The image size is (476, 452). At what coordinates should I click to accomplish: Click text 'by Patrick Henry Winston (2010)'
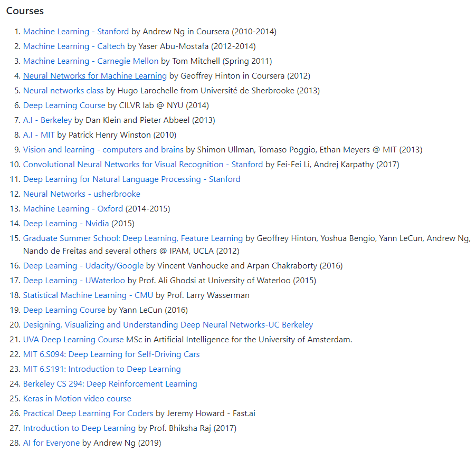pyautogui.click(x=117, y=135)
